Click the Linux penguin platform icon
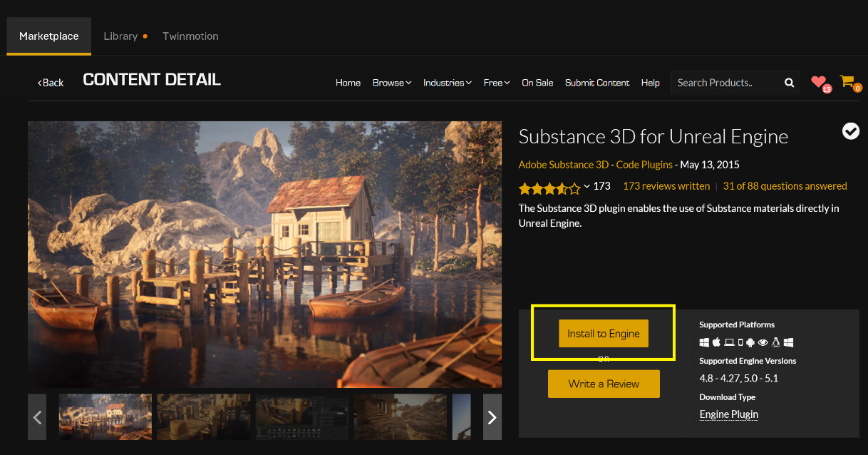This screenshot has width=868, height=455. [x=776, y=342]
